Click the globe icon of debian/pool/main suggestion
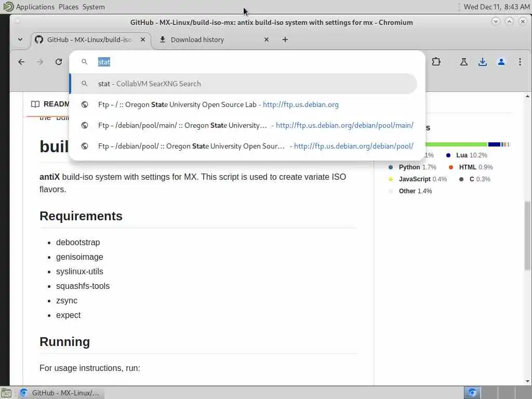 point(85,125)
